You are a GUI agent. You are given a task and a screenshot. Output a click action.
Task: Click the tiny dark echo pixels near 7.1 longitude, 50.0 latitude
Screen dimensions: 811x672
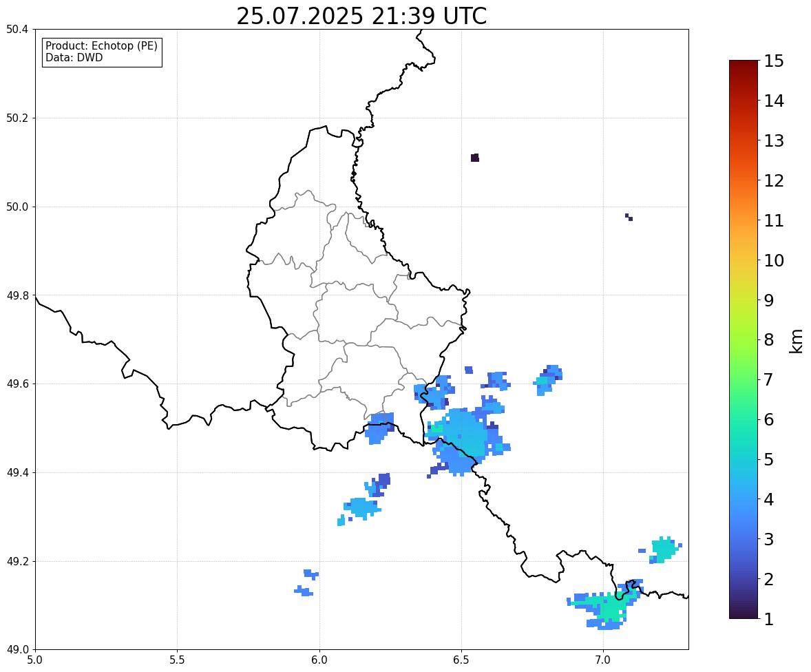629,217
